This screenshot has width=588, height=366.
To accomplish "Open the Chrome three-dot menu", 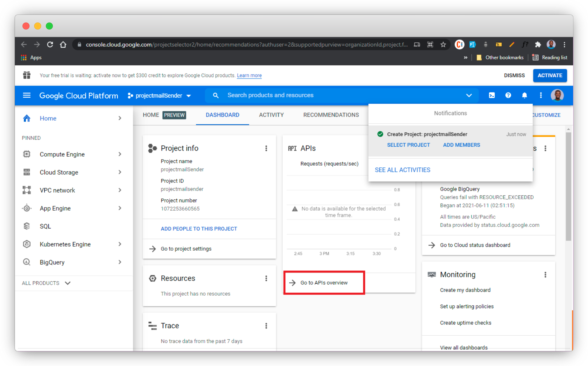I will tap(564, 45).
